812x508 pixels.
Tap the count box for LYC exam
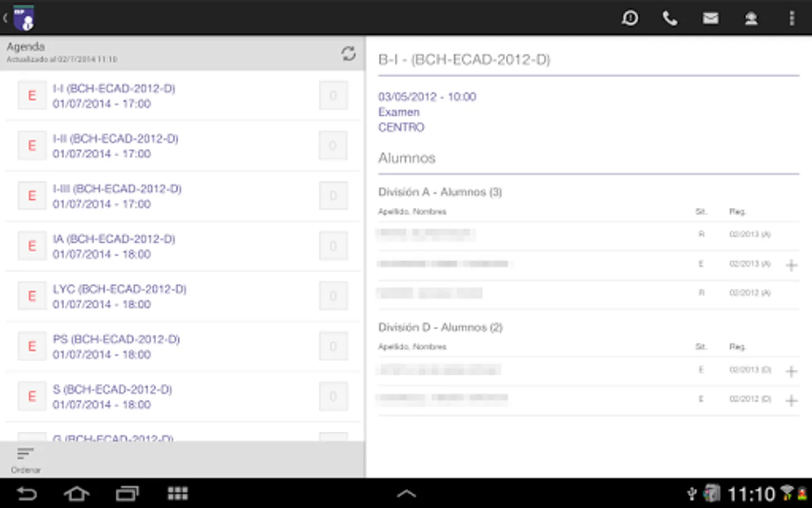[333, 296]
